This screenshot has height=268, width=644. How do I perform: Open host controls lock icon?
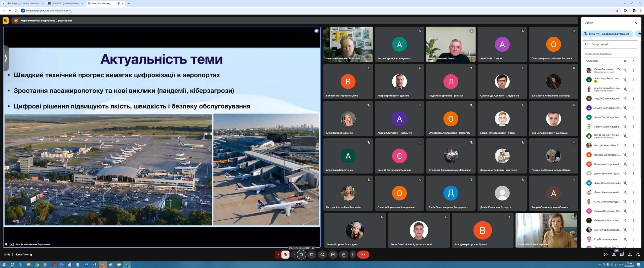(638, 254)
